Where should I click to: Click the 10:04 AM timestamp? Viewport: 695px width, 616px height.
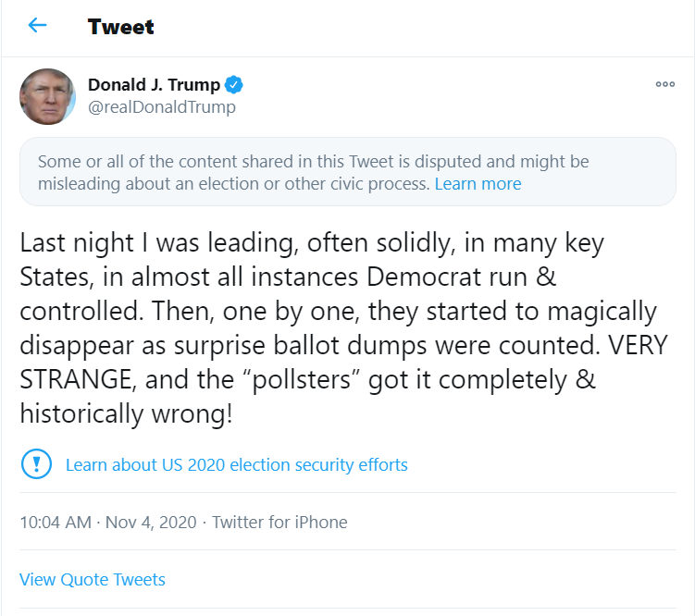point(56,523)
